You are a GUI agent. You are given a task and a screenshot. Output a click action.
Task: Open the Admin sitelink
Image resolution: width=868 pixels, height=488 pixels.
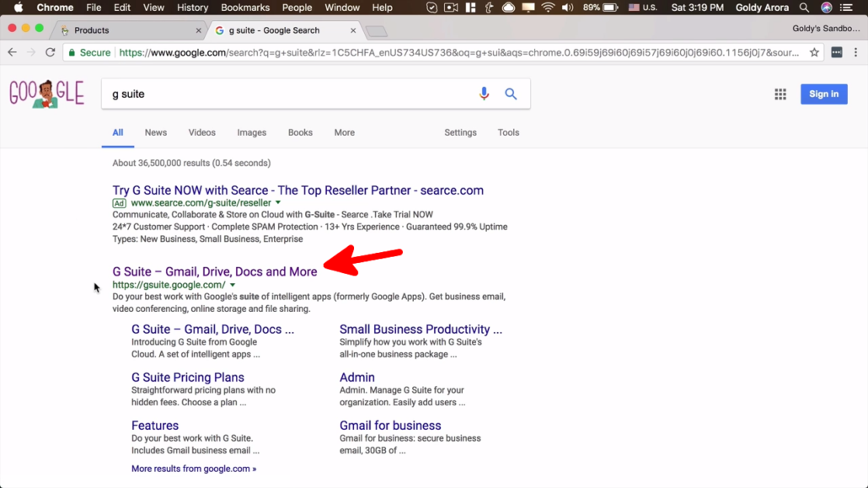click(357, 378)
